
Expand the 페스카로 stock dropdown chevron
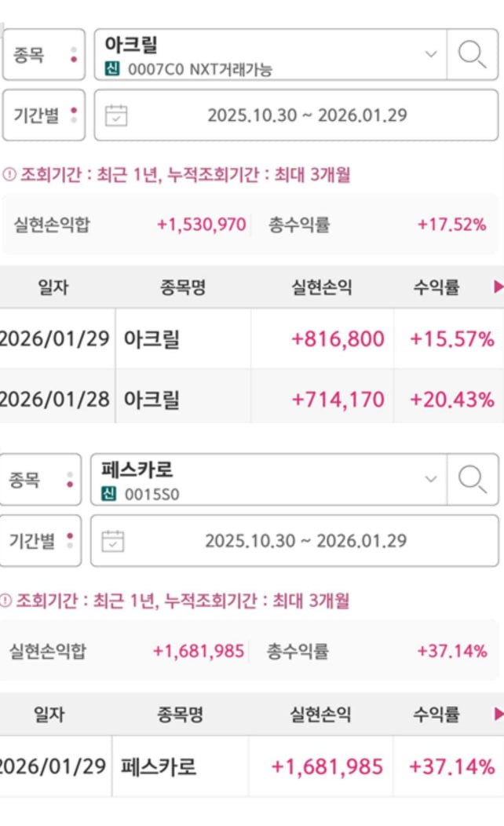click(x=430, y=478)
